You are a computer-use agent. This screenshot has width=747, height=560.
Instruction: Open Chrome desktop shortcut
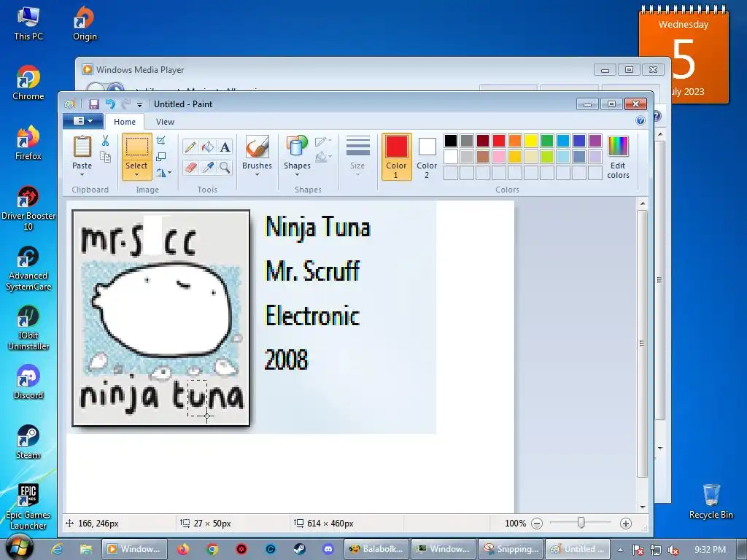click(x=28, y=83)
